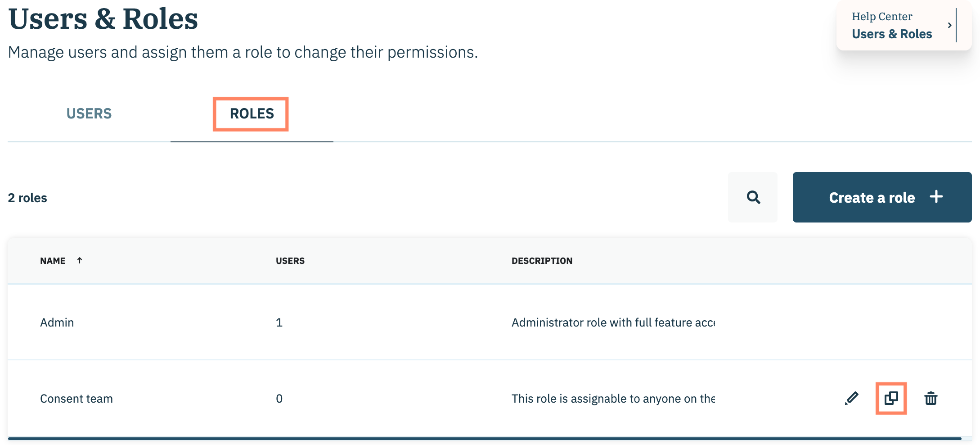980x445 pixels.
Task: Select the ROLES tab
Action: pos(252,114)
